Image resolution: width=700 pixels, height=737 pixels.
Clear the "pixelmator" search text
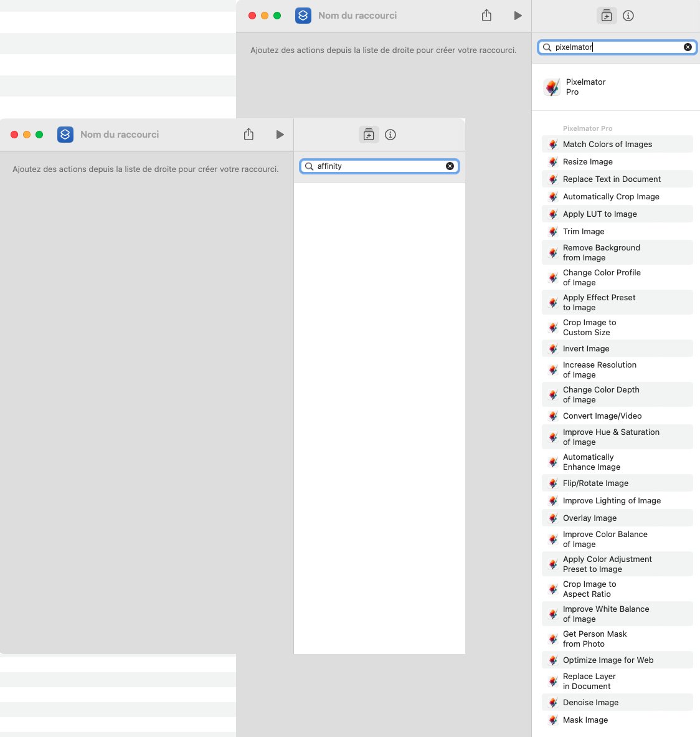pos(688,47)
